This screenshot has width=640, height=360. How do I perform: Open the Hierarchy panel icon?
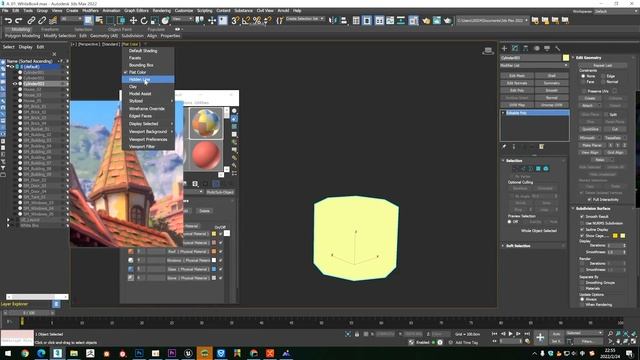pyautogui.click(x=525, y=48)
